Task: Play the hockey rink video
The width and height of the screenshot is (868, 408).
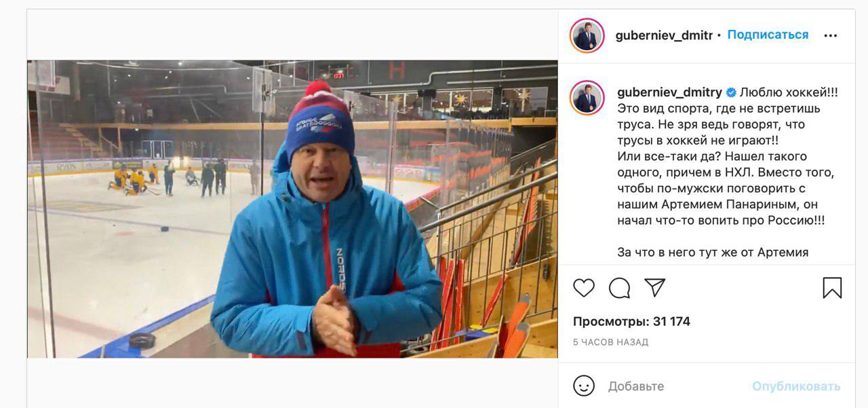Action: coord(292,208)
